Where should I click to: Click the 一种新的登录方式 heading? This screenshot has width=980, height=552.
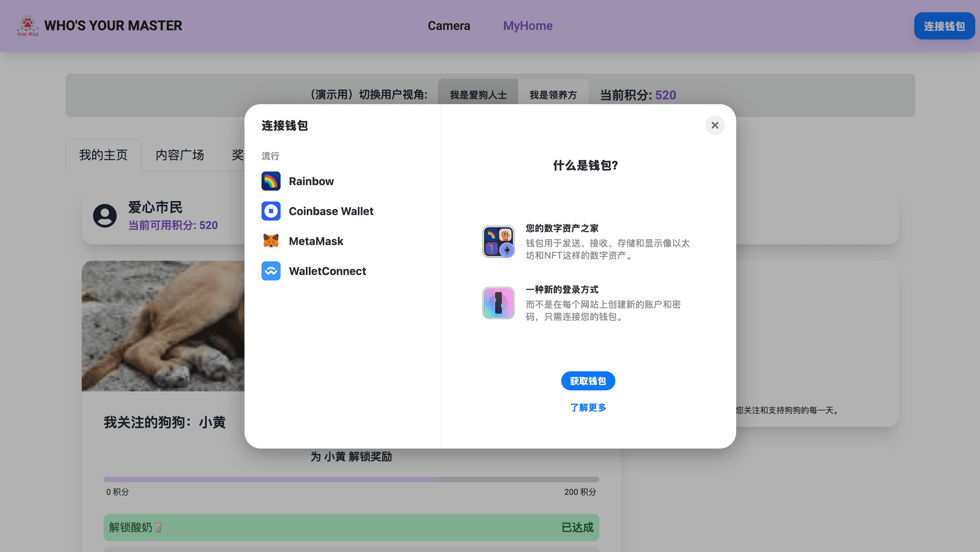[562, 290]
